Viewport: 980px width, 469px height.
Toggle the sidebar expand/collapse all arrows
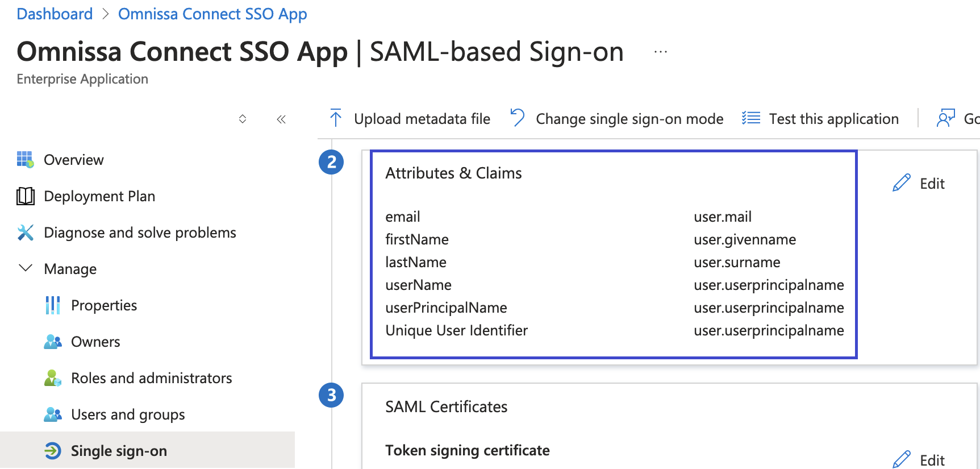(x=243, y=119)
